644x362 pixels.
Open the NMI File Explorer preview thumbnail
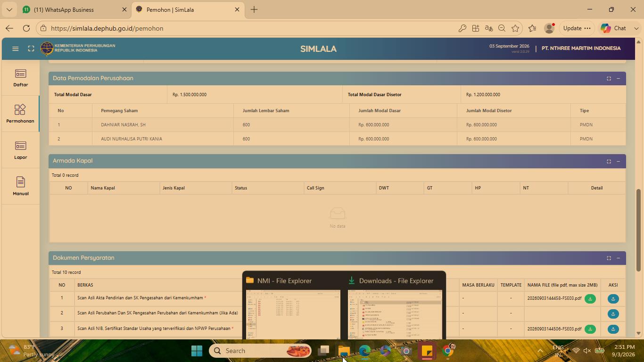point(293,314)
